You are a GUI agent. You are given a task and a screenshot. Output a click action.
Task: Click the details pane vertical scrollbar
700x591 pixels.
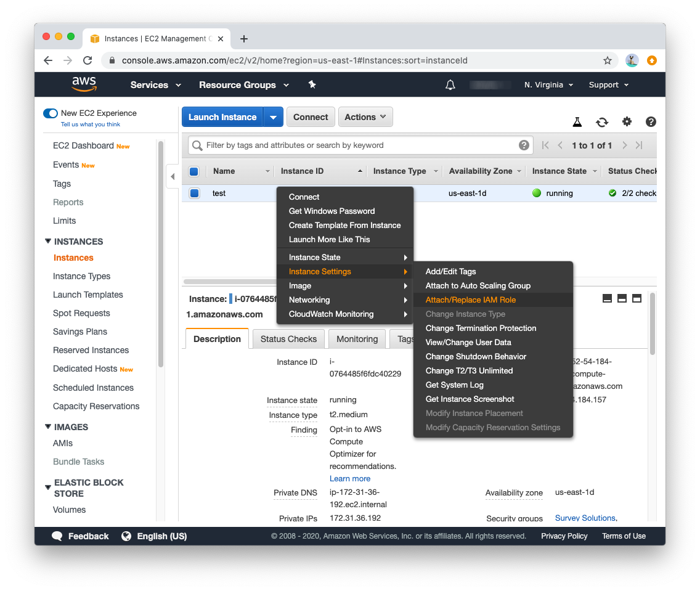point(652,324)
